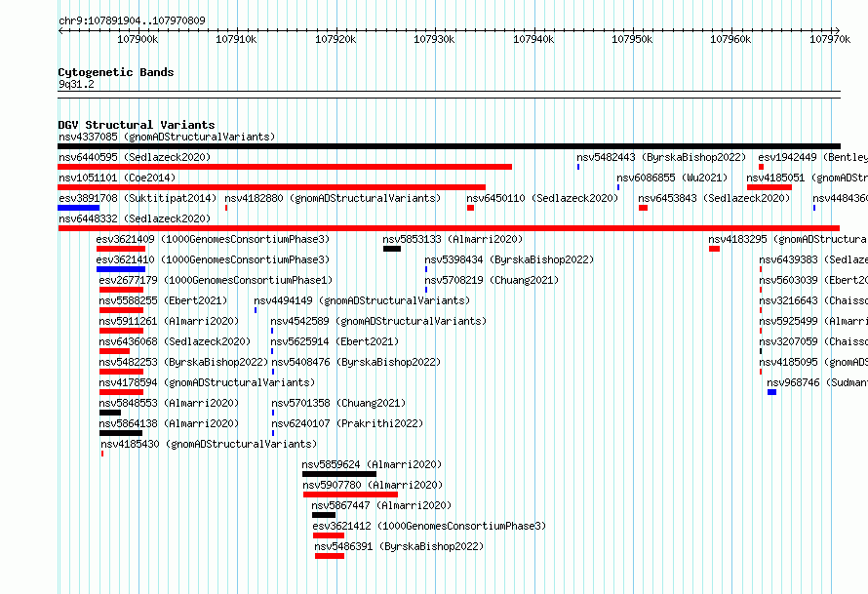Click nsv5588255 (Ebert2021) label

click(x=163, y=300)
